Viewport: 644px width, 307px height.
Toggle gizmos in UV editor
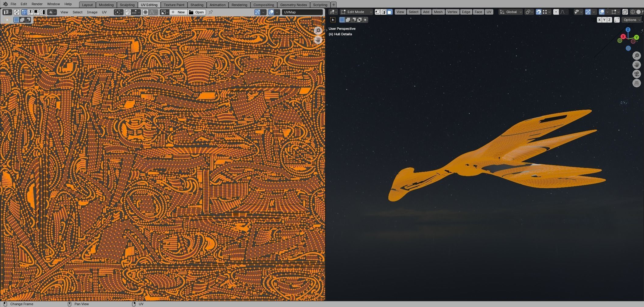(x=257, y=12)
